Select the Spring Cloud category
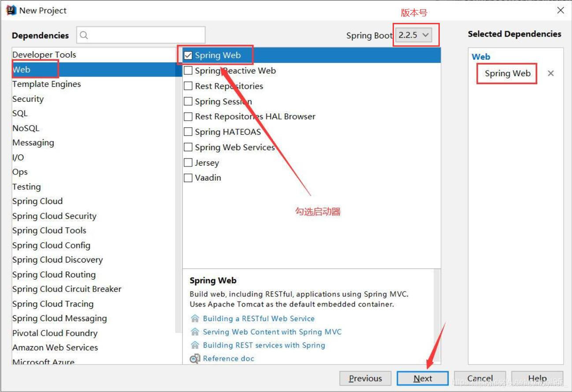 coord(94,201)
